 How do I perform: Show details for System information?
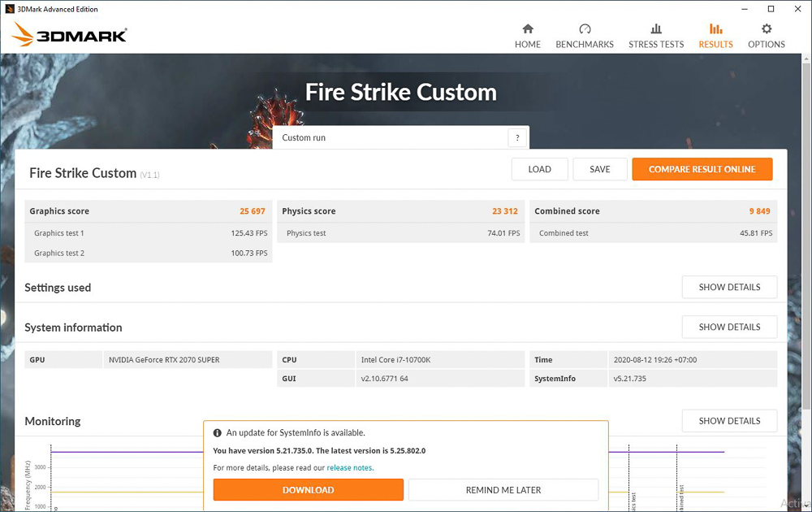pos(730,327)
